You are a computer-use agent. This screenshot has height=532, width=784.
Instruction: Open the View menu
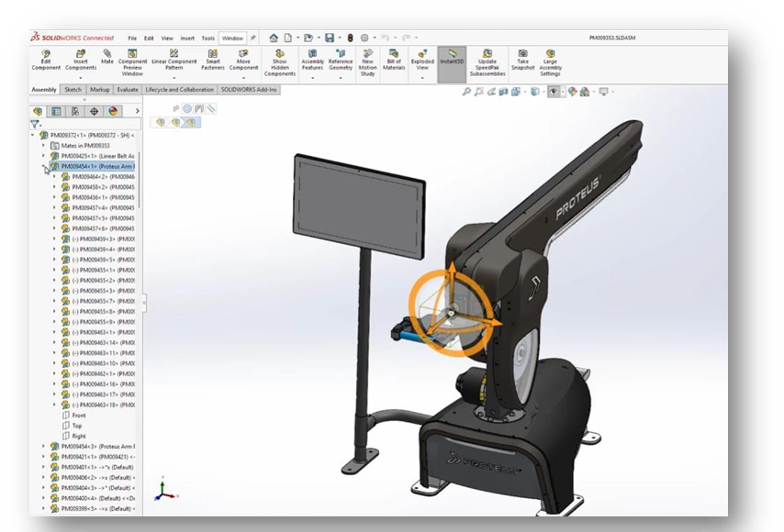[167, 38]
